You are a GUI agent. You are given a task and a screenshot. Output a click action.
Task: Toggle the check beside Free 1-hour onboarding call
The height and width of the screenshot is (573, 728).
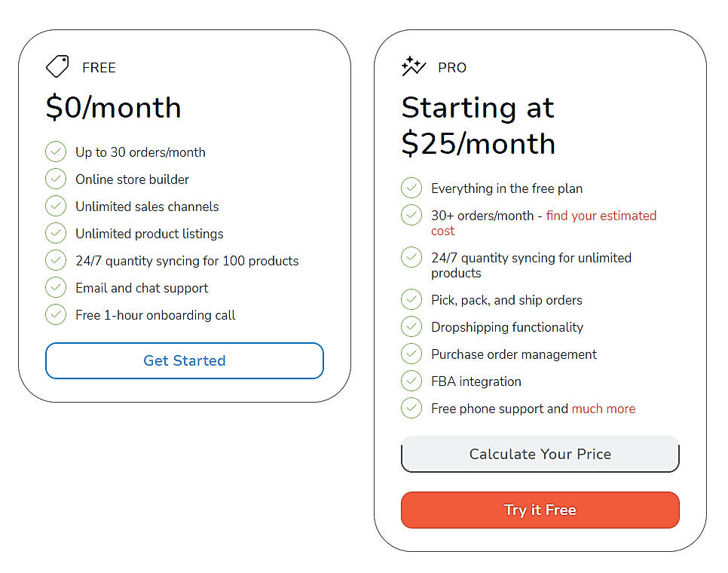56,314
